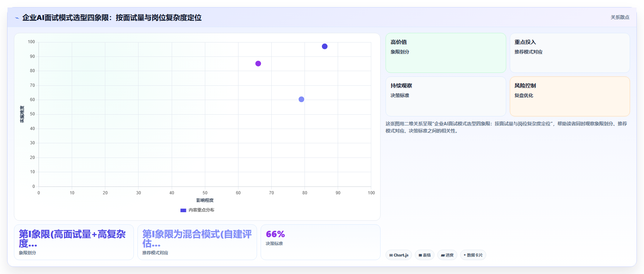
Task: Click the 象限划分 caption under the first stat card
Action: (27, 253)
